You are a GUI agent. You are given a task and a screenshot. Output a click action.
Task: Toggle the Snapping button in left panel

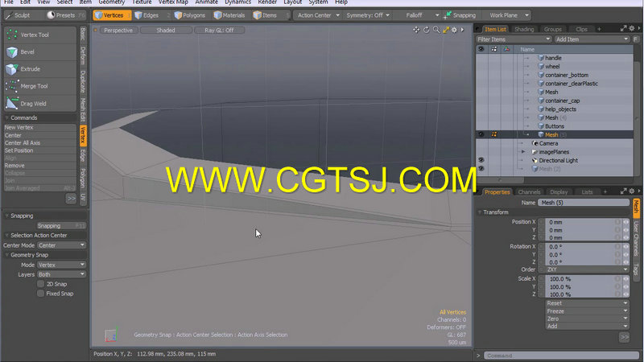[x=61, y=226]
